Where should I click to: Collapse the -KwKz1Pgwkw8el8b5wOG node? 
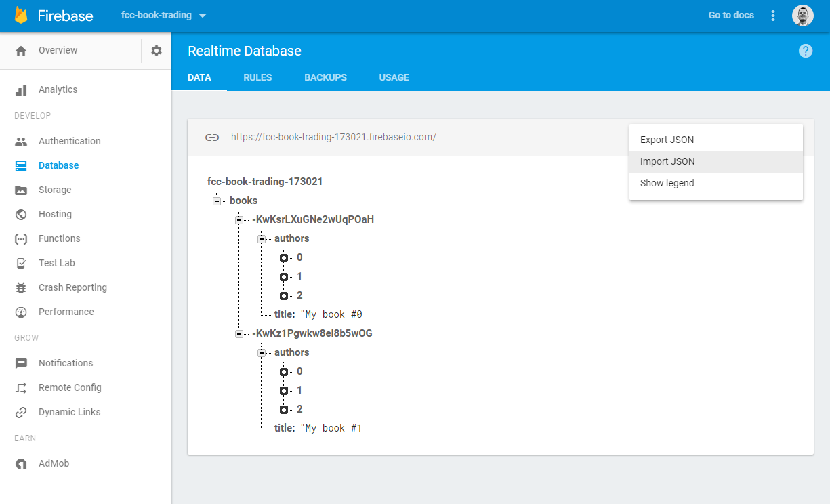[x=239, y=334]
